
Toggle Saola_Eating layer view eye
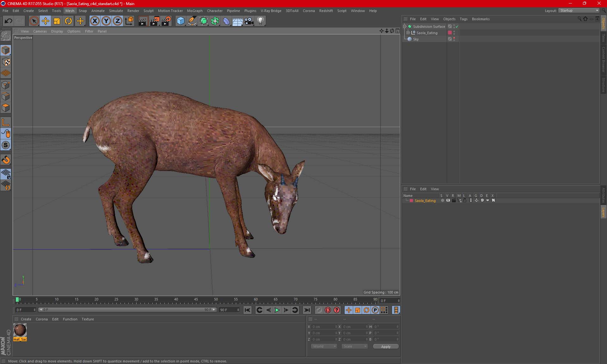click(x=448, y=200)
